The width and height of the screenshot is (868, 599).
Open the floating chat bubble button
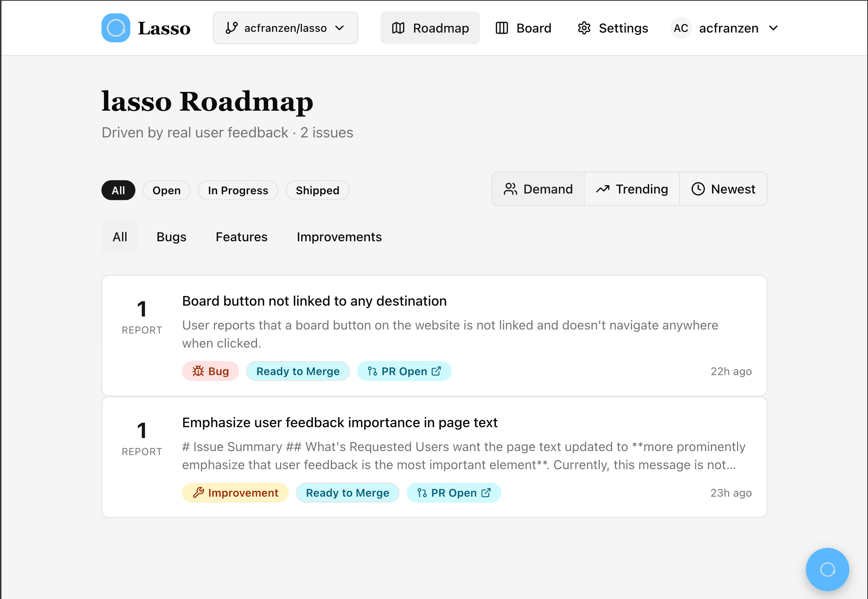[x=827, y=569]
